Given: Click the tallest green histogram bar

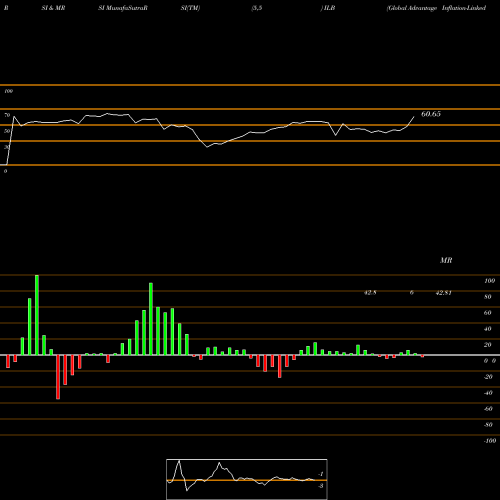Looking at the screenshot, I should pyautogui.click(x=37, y=315).
